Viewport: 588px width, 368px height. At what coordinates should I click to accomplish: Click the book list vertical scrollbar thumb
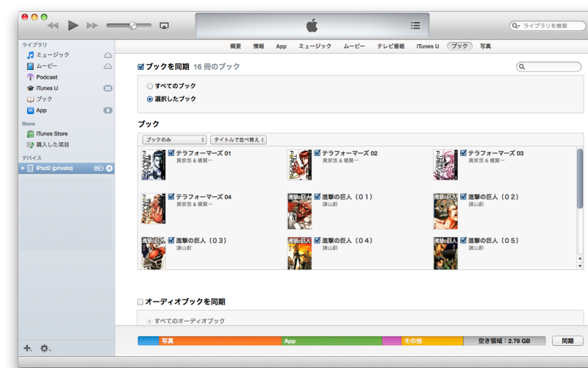[x=580, y=178]
